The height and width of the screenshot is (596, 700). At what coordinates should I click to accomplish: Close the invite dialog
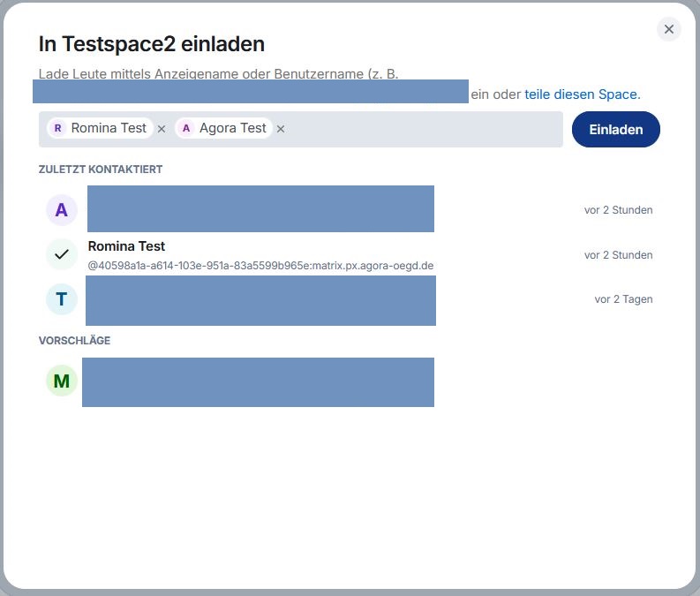(669, 29)
